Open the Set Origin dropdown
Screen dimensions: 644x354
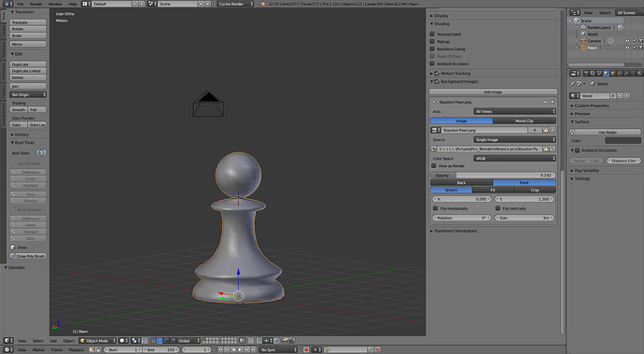[x=28, y=94]
